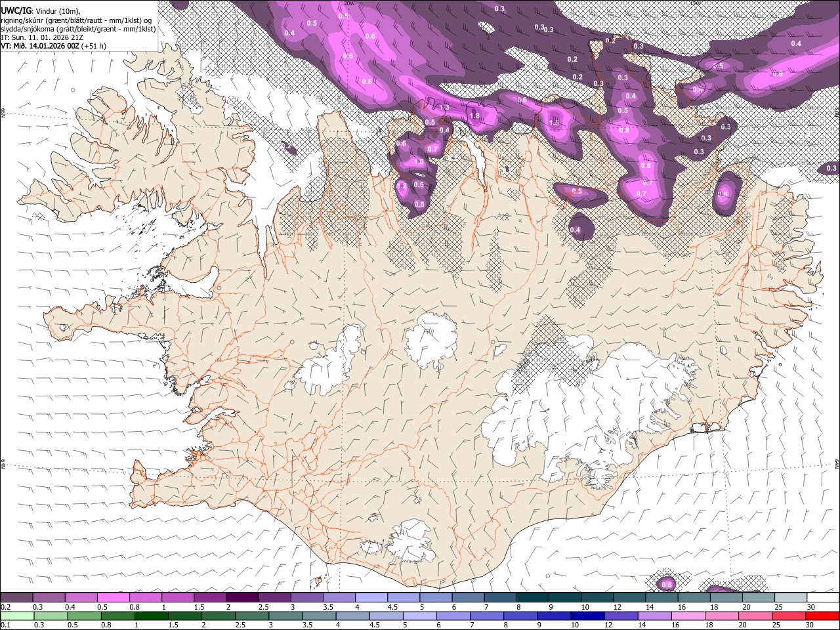
Task: Click the 'slydda/snjókoma' legend description line
Action: tap(78, 29)
